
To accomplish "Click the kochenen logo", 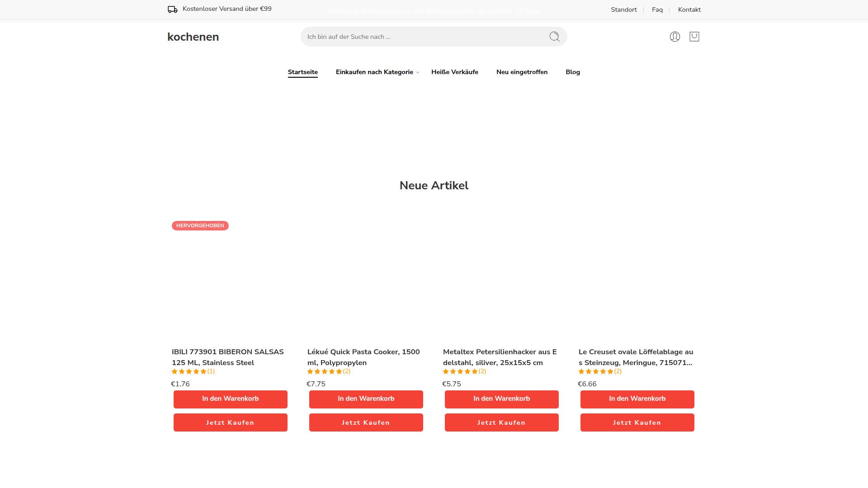I will (193, 37).
